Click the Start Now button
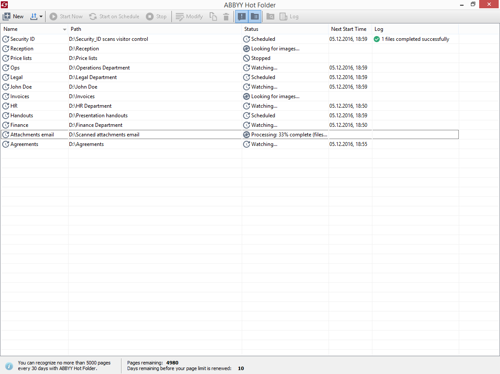 pyautogui.click(x=66, y=16)
